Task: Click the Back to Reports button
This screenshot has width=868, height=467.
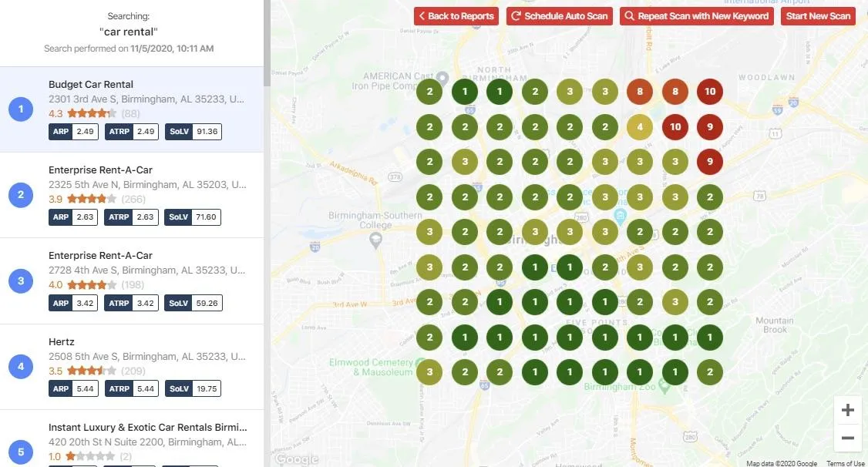Action: tap(456, 16)
